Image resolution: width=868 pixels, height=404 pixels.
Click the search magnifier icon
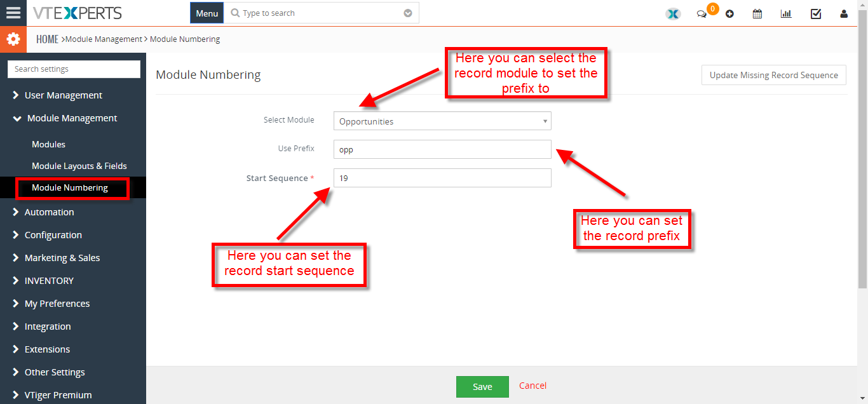235,13
